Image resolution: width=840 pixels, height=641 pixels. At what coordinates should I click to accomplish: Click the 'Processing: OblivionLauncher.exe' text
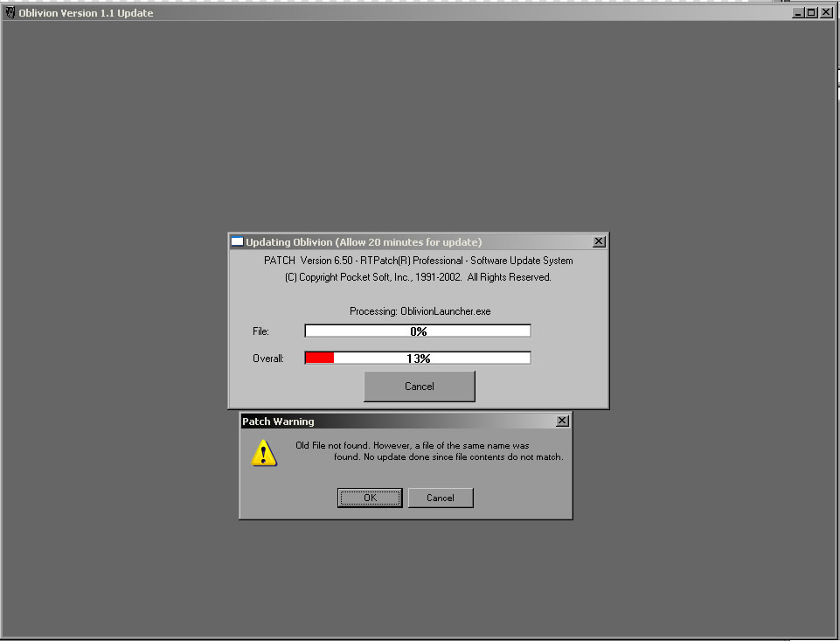pyautogui.click(x=420, y=311)
